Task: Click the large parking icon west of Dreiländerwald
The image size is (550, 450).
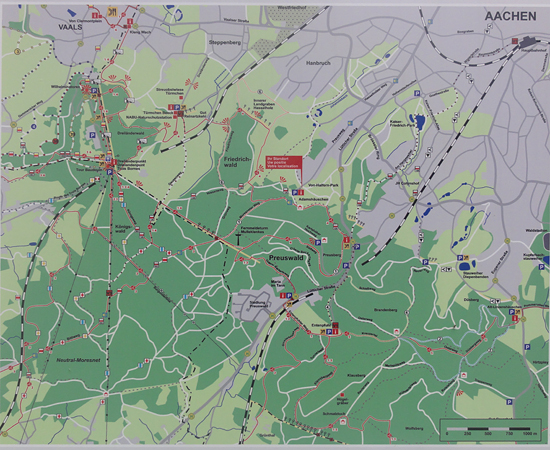Action: pos(93,135)
